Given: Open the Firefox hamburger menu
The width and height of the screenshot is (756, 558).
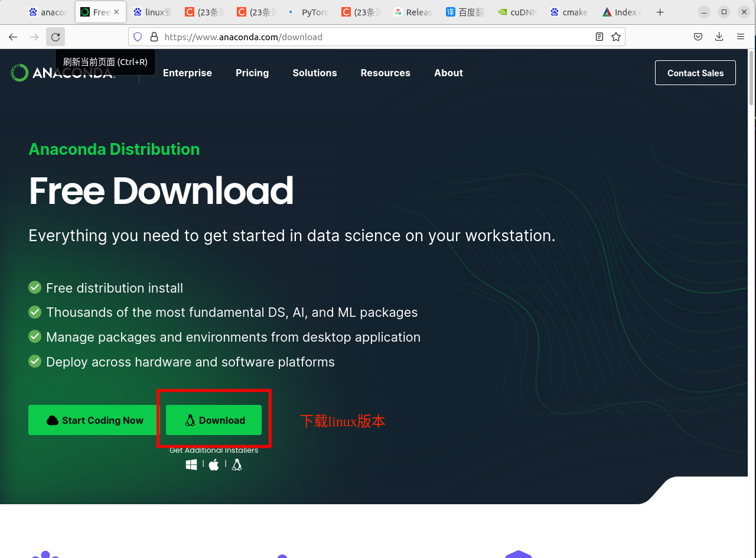Looking at the screenshot, I should tap(741, 37).
